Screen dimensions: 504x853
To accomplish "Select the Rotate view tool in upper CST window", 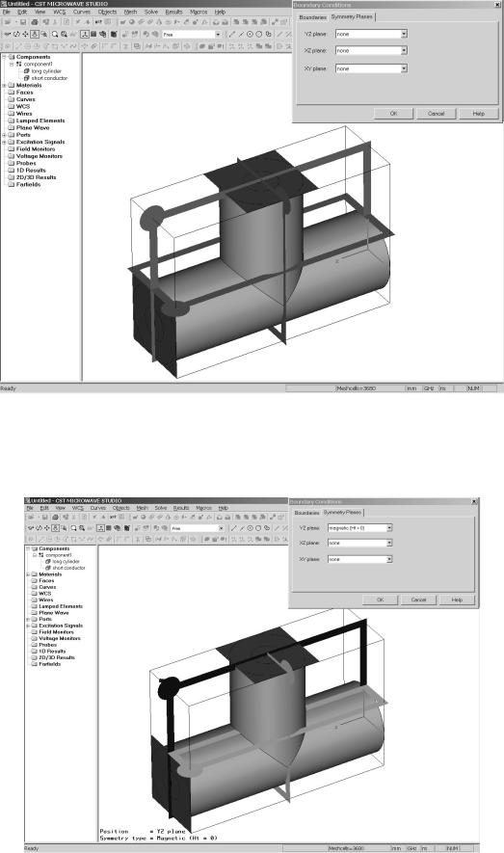I will point(16,34).
